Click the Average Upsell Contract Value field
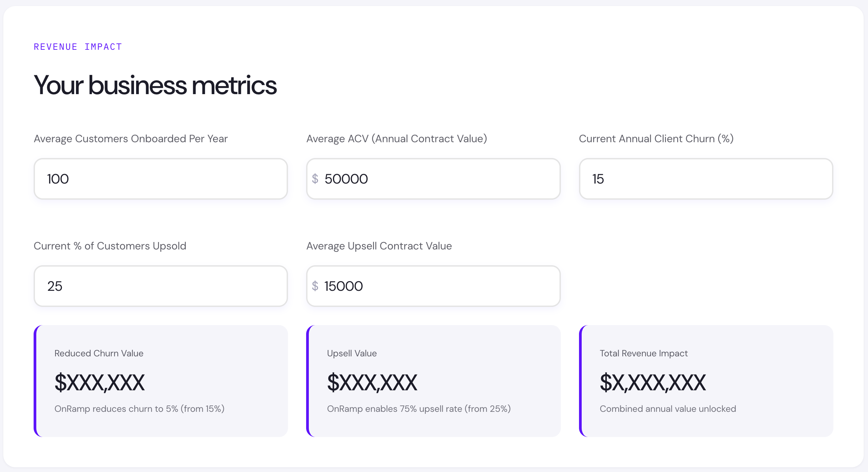 [x=433, y=286]
